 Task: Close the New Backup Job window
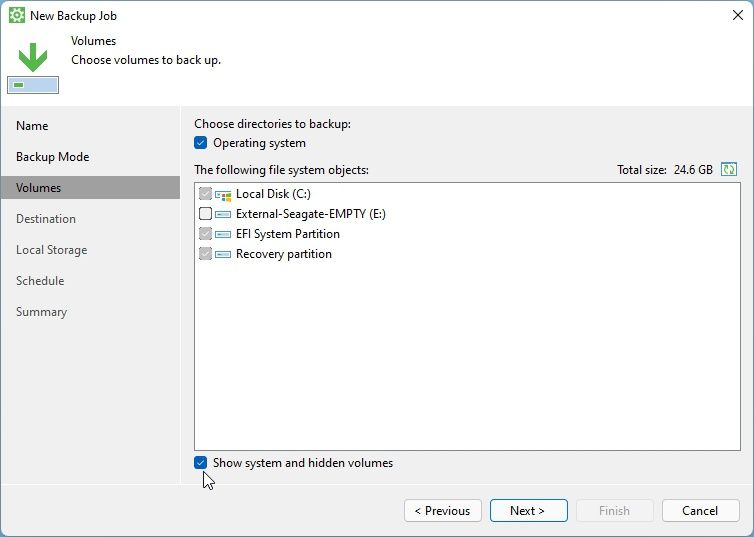738,15
